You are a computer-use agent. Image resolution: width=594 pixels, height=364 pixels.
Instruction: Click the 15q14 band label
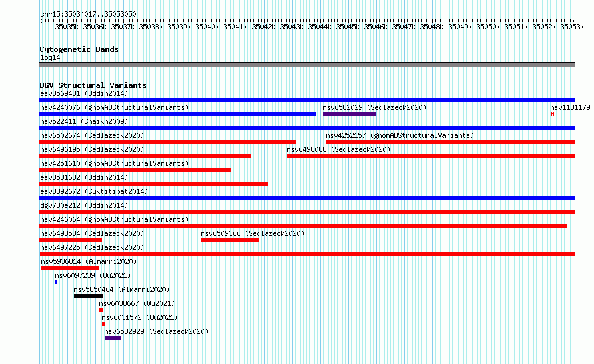pyautogui.click(x=50, y=57)
